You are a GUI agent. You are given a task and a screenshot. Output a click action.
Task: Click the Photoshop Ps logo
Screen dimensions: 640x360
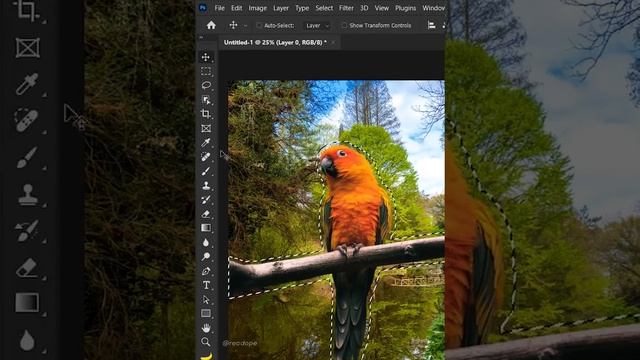pyautogui.click(x=203, y=8)
